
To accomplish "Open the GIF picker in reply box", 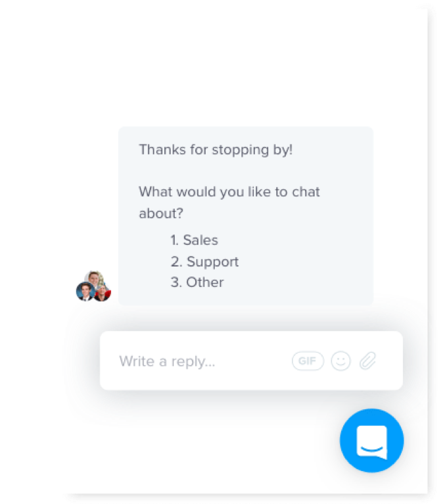I will (308, 361).
